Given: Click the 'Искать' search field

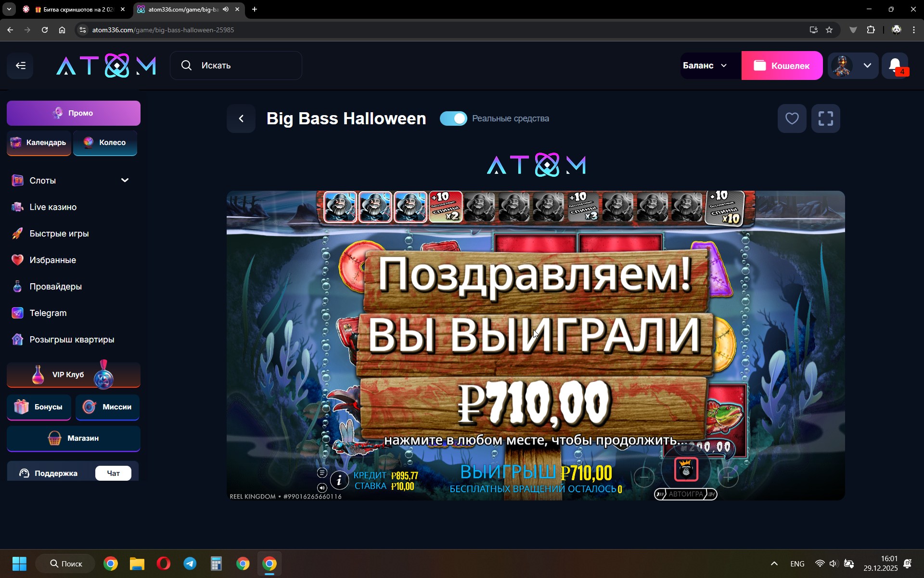Looking at the screenshot, I should 236,66.
